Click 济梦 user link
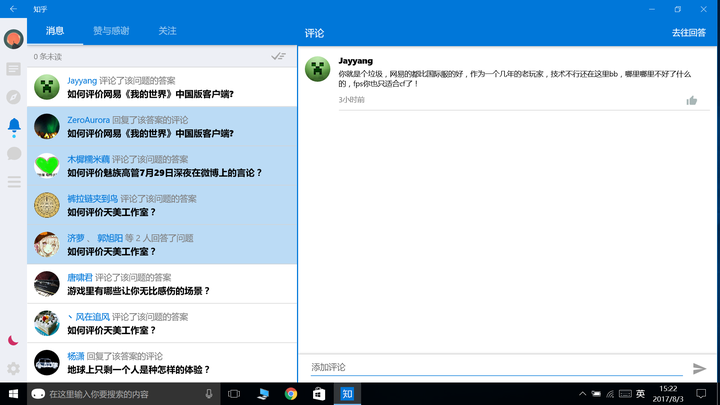The height and width of the screenshot is (405, 720). click(76, 238)
